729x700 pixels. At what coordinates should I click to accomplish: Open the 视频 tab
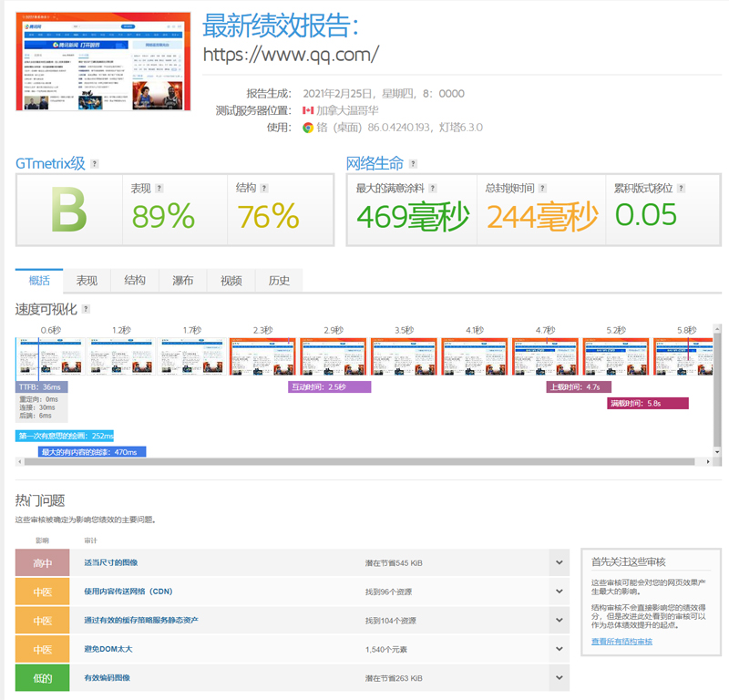point(231,281)
